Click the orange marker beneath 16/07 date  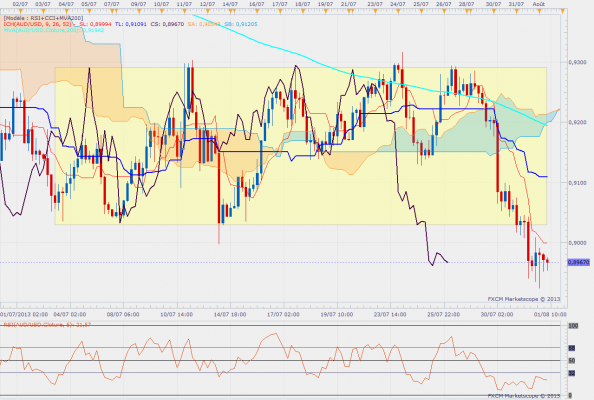[257, 11]
